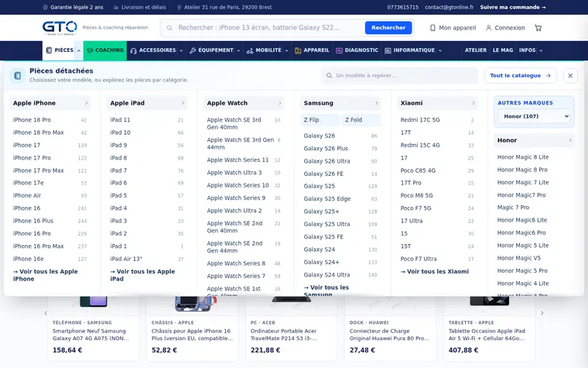
Task: Click the Rechercher button
Action: click(388, 28)
